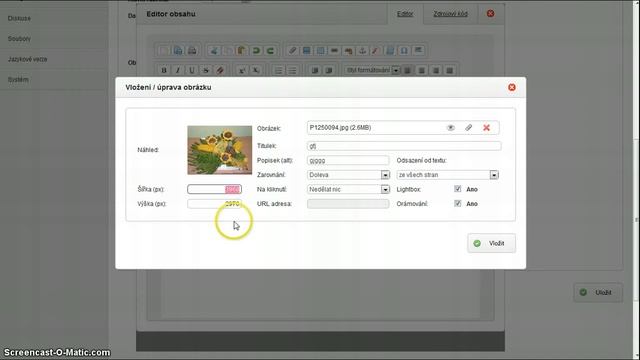Toggle the Orámování Ano checkbox
The height and width of the screenshot is (360, 640).
458,203
